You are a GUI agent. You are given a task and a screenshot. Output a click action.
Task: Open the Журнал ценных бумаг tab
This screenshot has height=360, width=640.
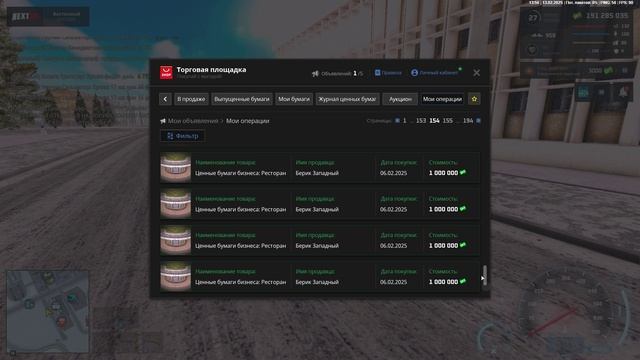coord(347,99)
